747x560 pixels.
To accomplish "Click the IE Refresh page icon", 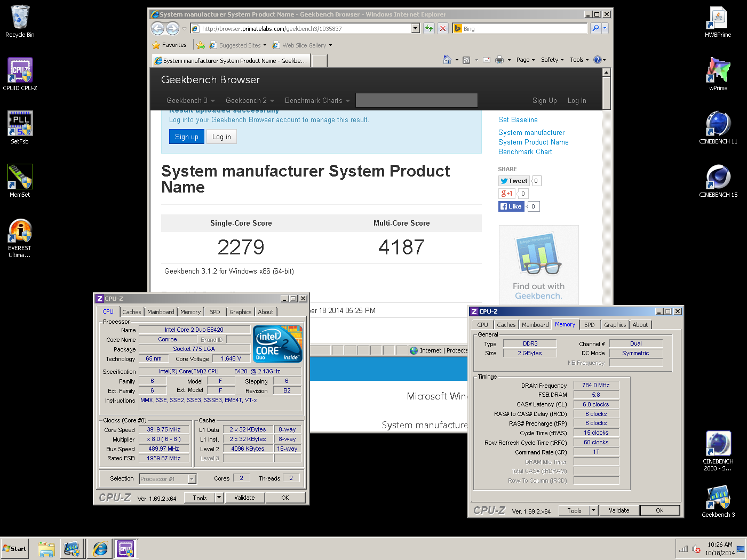I will pyautogui.click(x=429, y=28).
